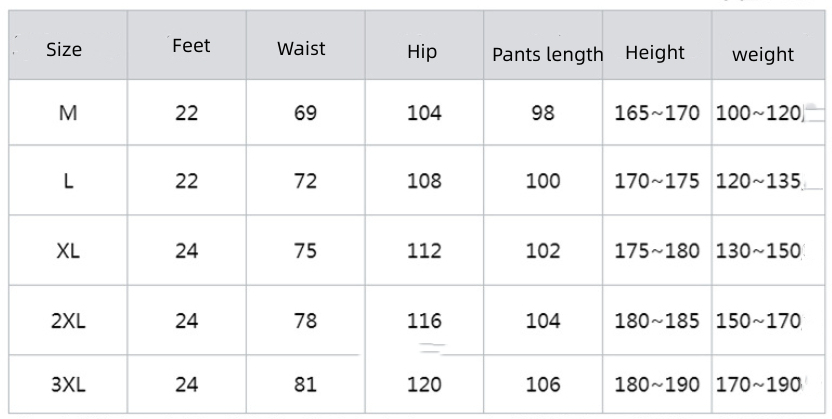This screenshot has width=832, height=419.
Task: Select the pants length 98 cell
Action: coord(543,113)
